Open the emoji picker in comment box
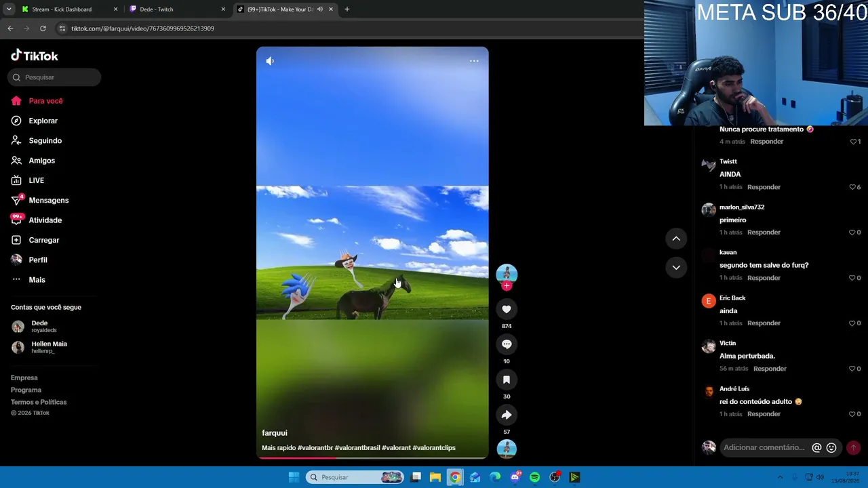 [831, 447]
